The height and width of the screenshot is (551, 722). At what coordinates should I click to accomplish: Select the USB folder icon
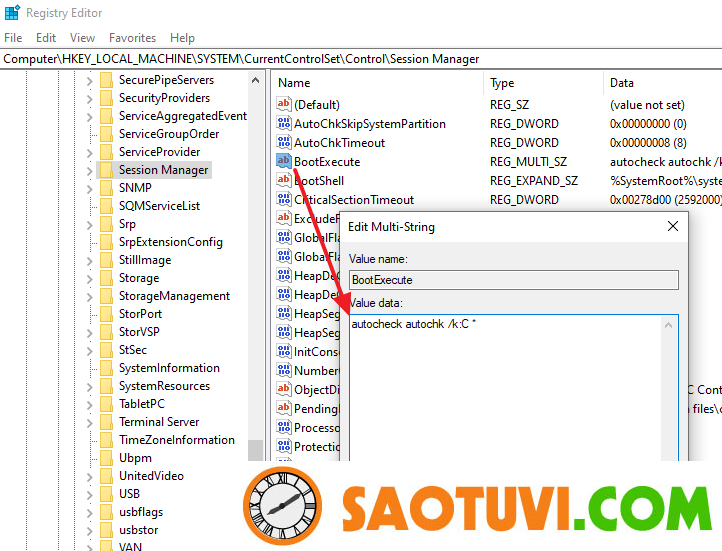tap(106, 494)
